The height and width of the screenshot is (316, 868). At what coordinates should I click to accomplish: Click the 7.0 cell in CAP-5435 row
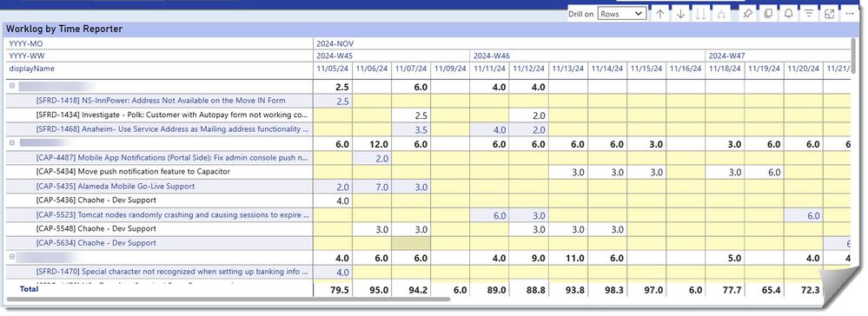point(382,187)
